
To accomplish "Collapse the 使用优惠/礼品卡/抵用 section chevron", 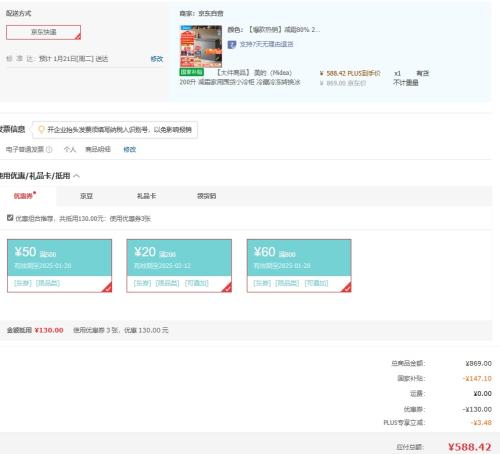I will point(77,176).
